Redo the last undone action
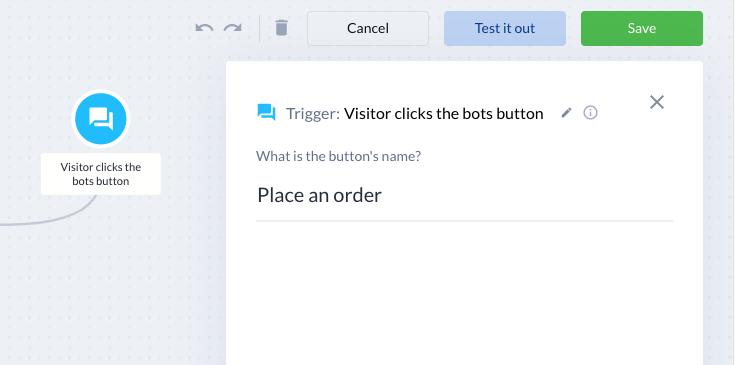This screenshot has height=365, width=735. [232, 28]
